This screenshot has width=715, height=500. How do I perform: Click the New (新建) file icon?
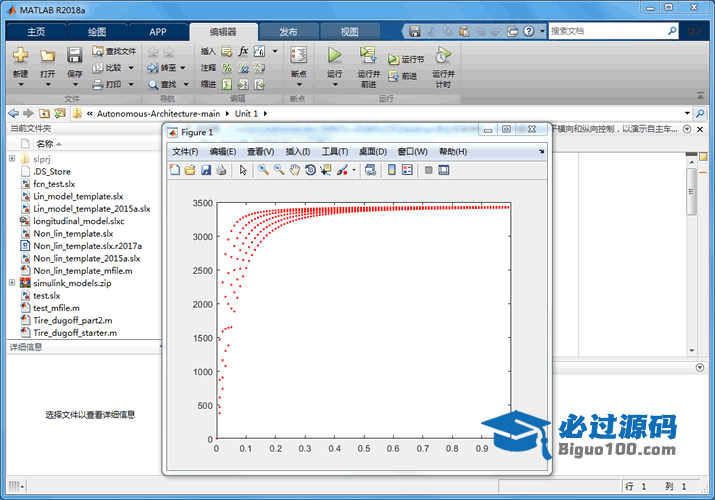tap(21, 56)
